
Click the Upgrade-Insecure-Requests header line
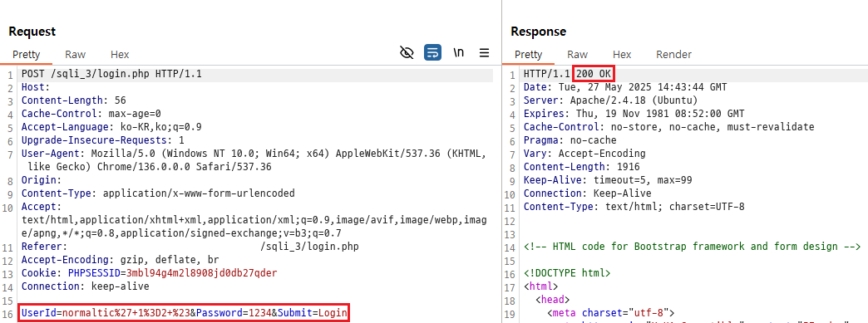pyautogui.click(x=102, y=140)
